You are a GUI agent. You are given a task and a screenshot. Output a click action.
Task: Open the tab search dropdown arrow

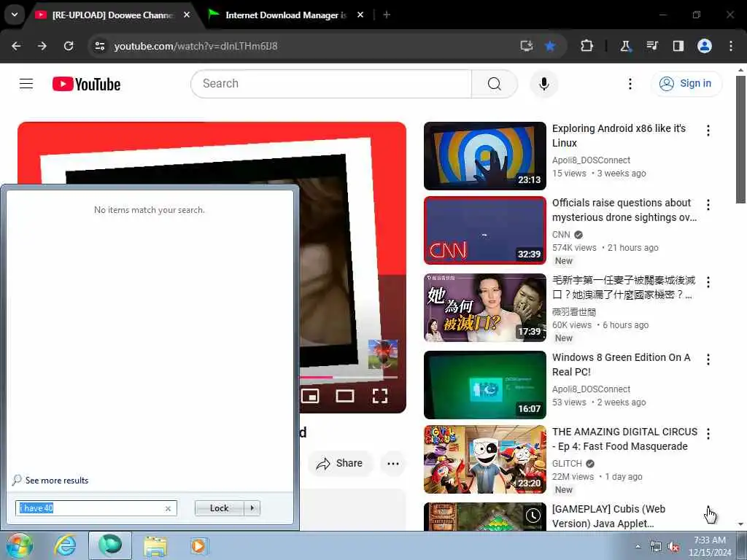point(15,15)
